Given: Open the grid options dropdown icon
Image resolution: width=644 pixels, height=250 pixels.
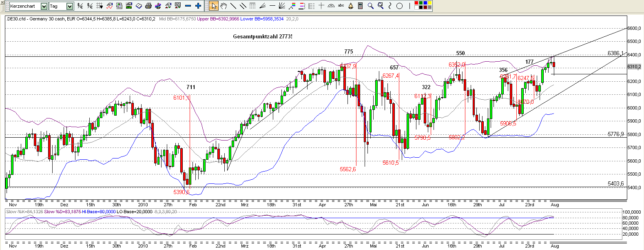Looking at the screenshot, I should click(100, 6).
